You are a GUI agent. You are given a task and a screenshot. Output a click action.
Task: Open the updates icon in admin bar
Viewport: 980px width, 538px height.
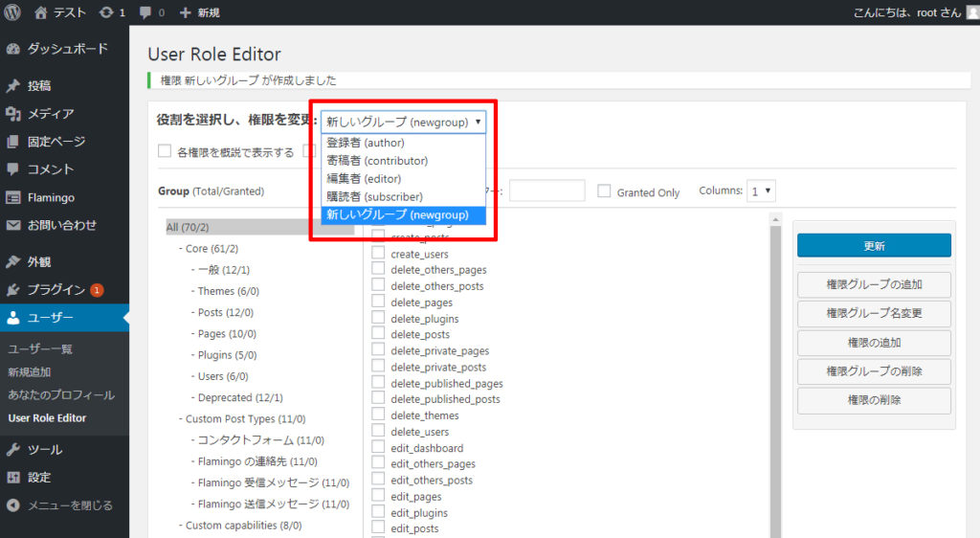pos(107,12)
